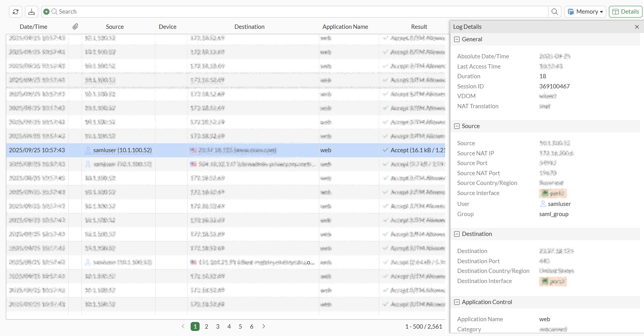Collapse the General section
Screen dimensions: 644x336
[x=457, y=39]
